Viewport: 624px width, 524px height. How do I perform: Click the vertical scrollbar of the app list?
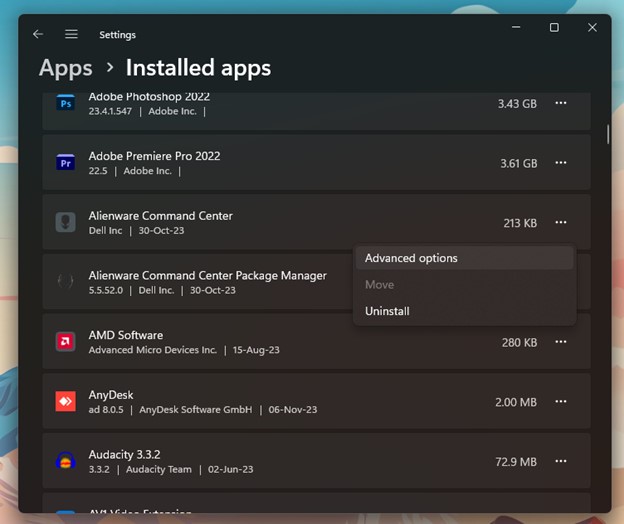pyautogui.click(x=607, y=134)
